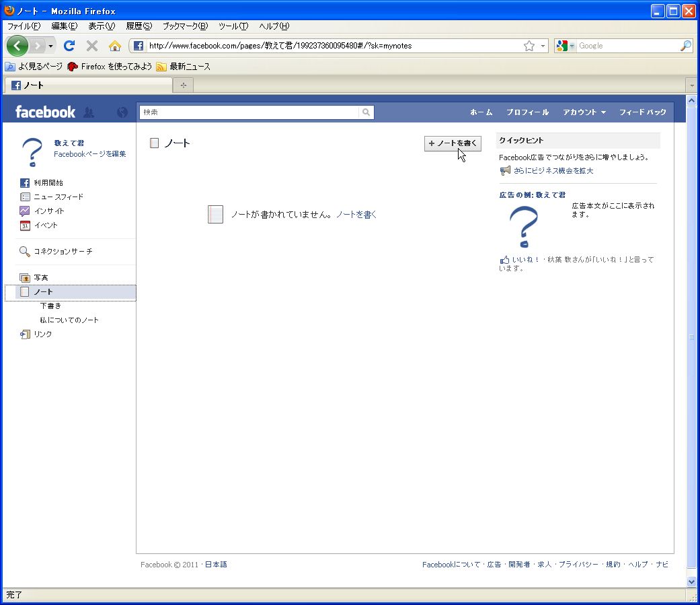This screenshot has height=605, width=700.
Task: Open the 広告の例: 教えて君 ad title
Action: [x=532, y=194]
